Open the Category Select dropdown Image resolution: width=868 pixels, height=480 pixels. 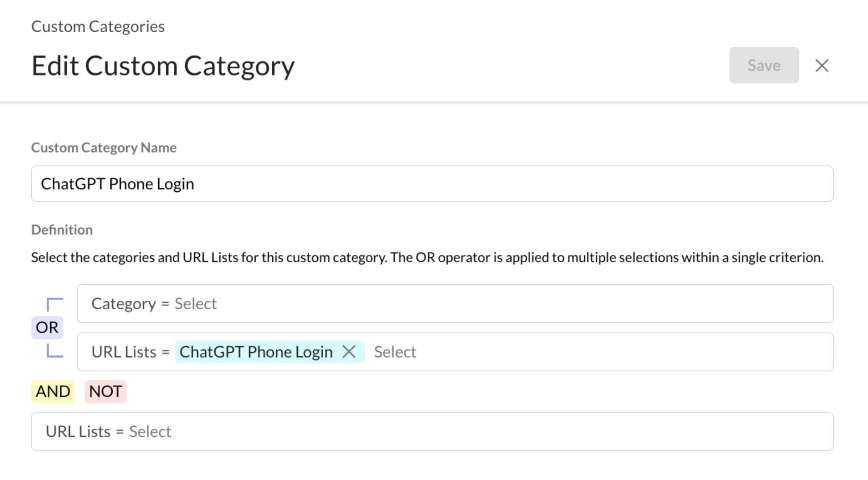(455, 303)
